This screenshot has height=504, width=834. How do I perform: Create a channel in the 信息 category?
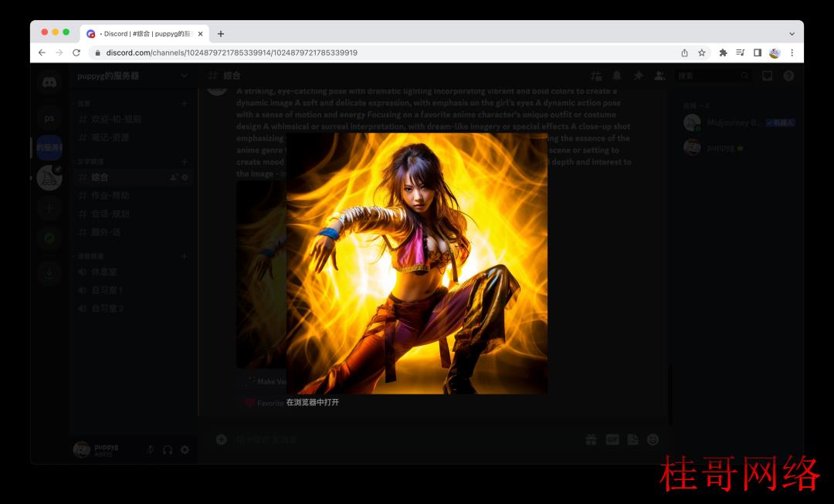tap(184, 103)
